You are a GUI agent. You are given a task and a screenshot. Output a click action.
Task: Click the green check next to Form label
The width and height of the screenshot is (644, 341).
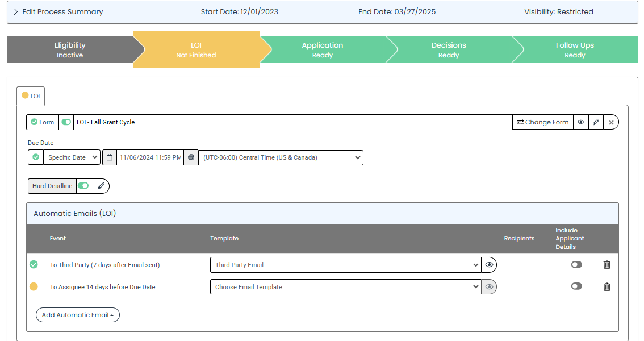pyautogui.click(x=34, y=122)
